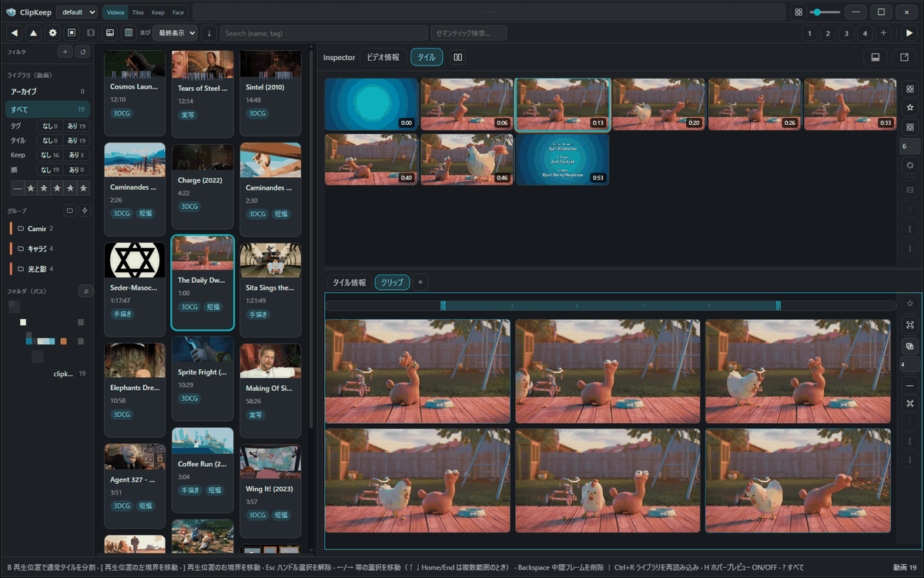Clear star rating with the dash button
Image resolution: width=924 pixels, height=578 pixels.
click(x=17, y=188)
